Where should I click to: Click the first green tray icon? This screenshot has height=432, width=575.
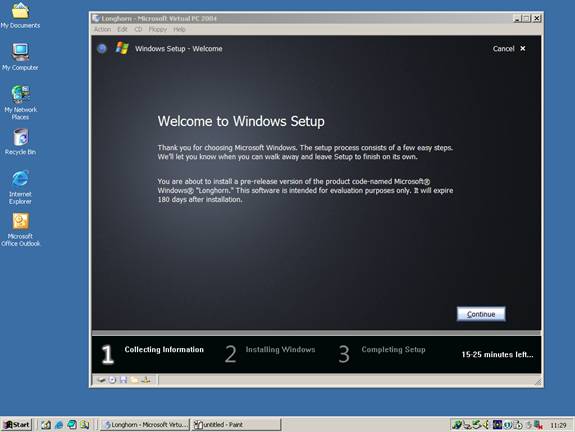[x=457, y=425]
